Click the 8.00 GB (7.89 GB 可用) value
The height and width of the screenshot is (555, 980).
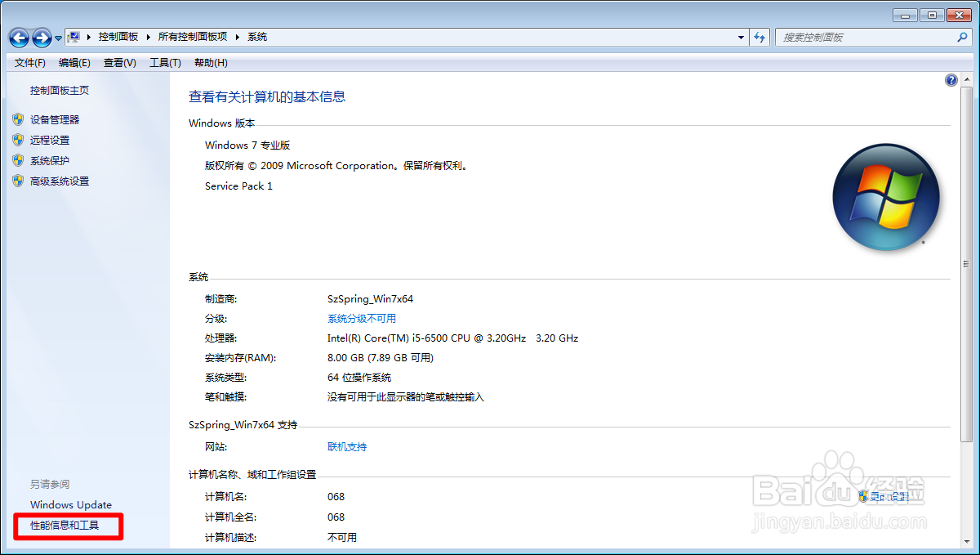pos(381,358)
